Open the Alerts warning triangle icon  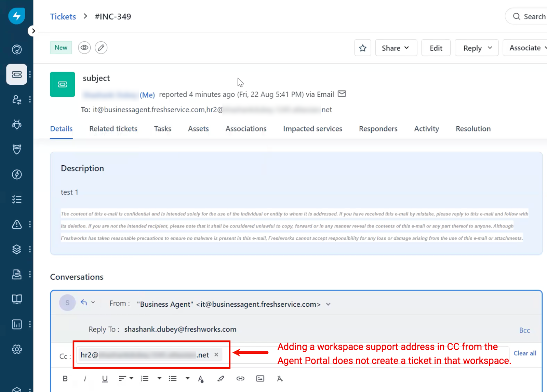pos(17,224)
